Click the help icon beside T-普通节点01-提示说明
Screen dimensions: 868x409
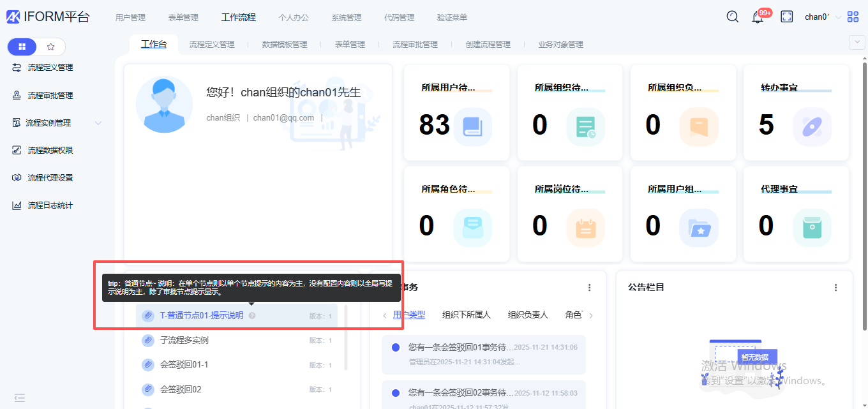[x=252, y=315]
